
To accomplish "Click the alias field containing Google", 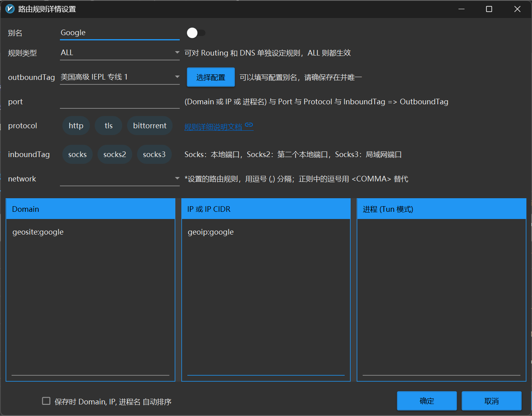I will 120,33.
